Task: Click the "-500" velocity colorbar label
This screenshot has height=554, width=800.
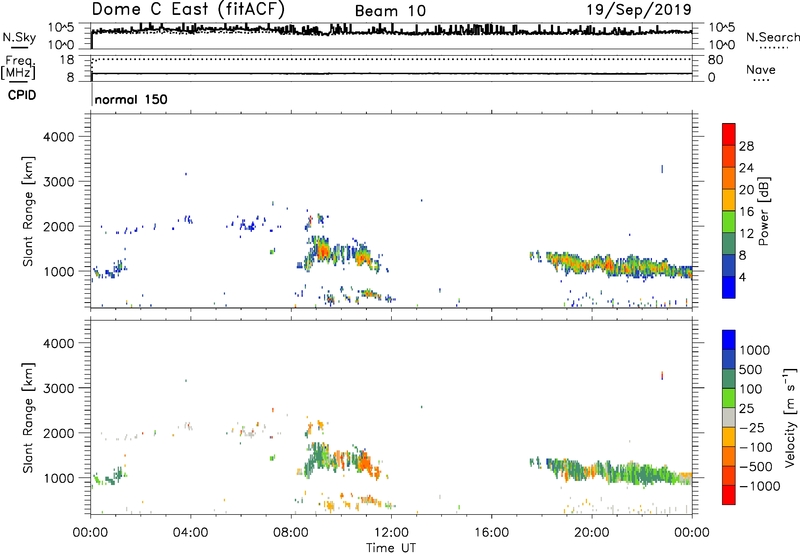Action: [x=756, y=467]
